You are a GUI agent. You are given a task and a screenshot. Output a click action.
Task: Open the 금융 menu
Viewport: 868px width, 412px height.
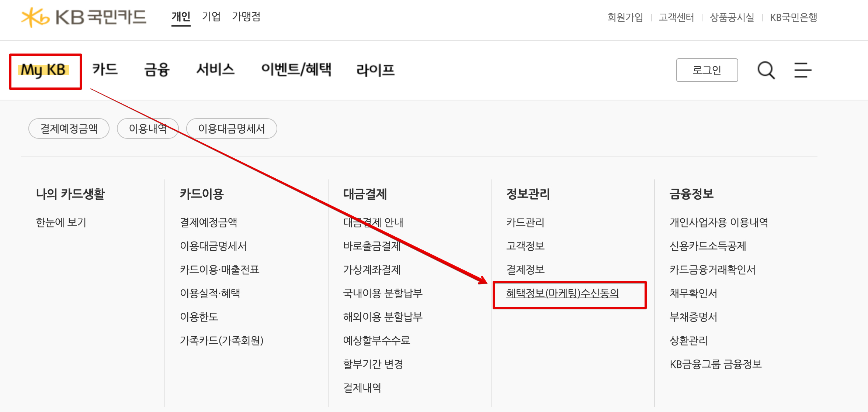click(x=157, y=69)
